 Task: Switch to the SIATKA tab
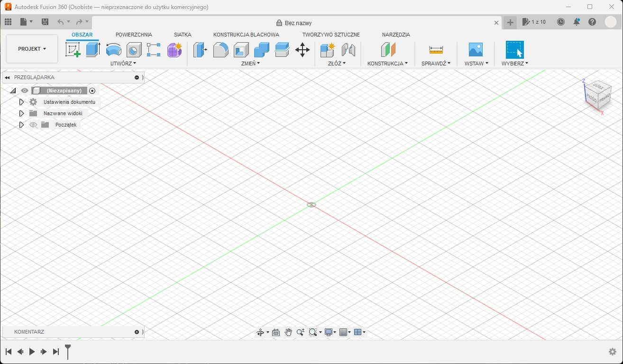183,35
